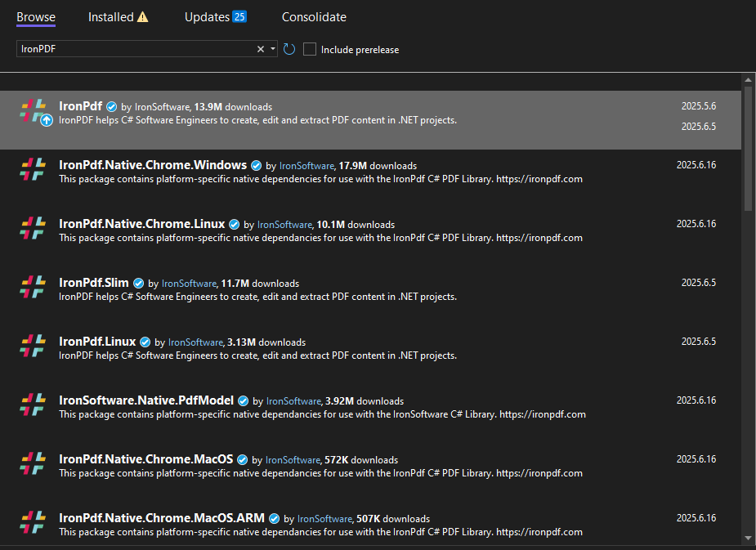Click the verified badge next to IronPdf

coord(111,106)
